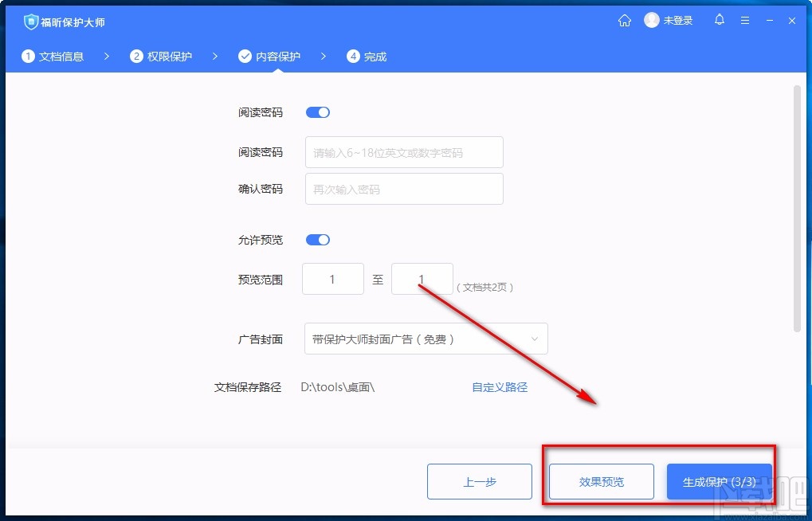Toggle the 阅读密码 switch
This screenshot has height=521, width=812.
[317, 112]
